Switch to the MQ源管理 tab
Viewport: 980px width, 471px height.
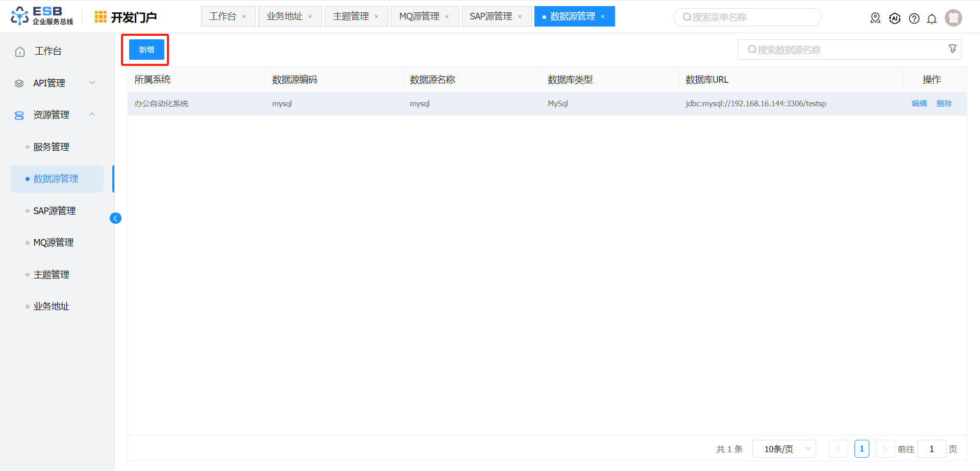[x=419, y=16]
